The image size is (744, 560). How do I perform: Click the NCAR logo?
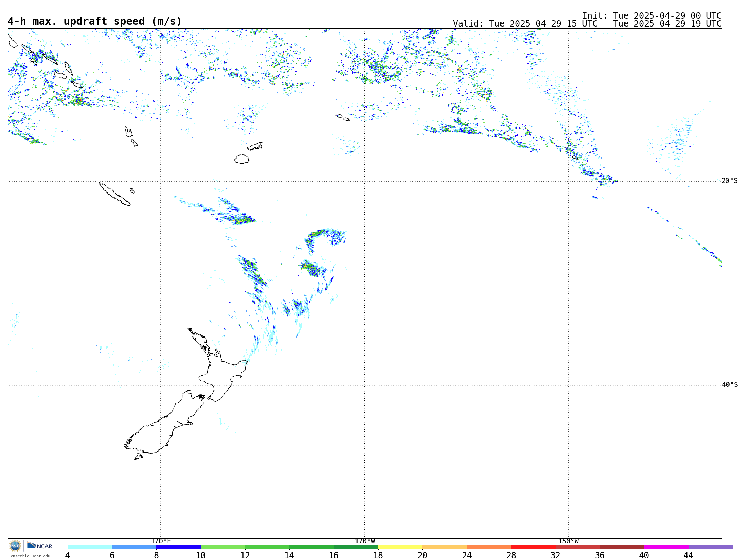(x=40, y=546)
